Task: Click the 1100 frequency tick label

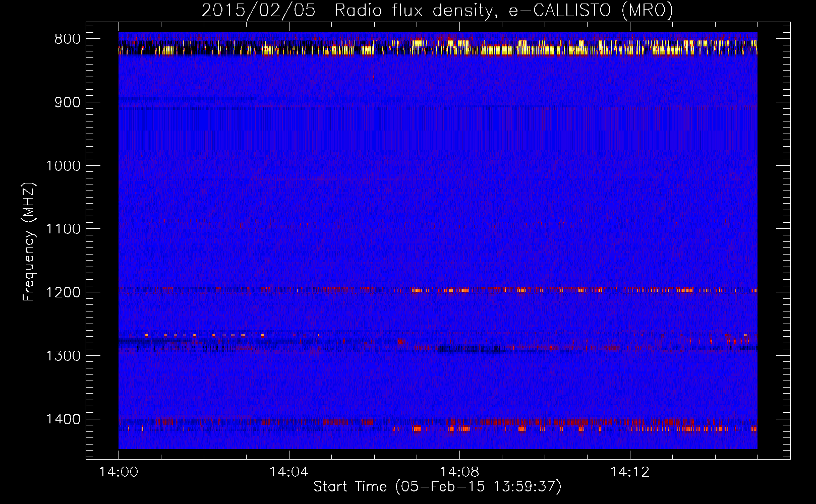Action: 63,229
